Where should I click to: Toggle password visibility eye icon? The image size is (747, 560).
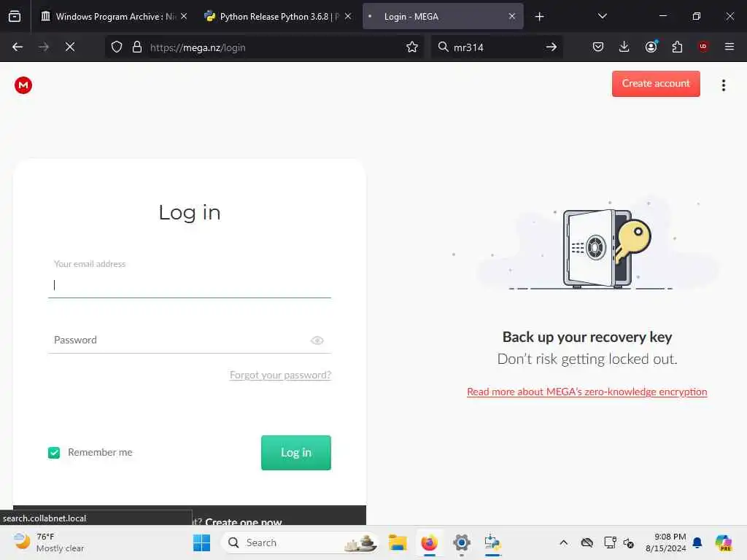[317, 340]
